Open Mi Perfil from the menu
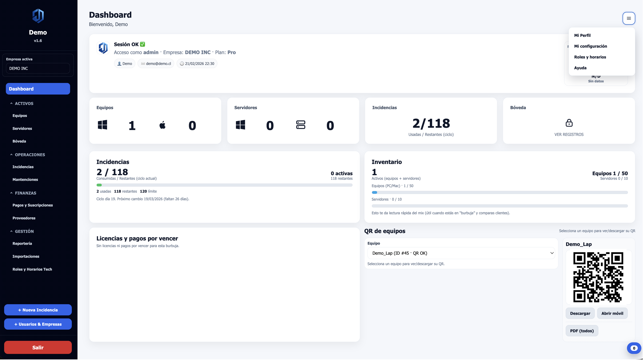This screenshot has width=644, height=361. pyautogui.click(x=582, y=35)
